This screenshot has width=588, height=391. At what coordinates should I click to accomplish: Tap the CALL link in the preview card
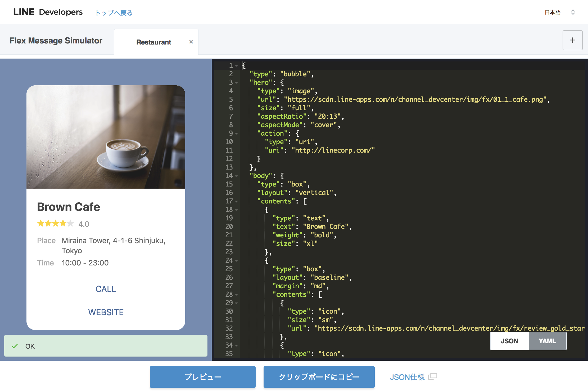pos(106,289)
